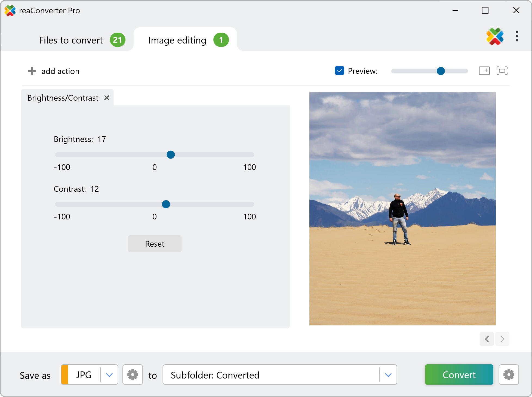
Task: Uncheck the Preview checkbox
Action: [x=339, y=71]
